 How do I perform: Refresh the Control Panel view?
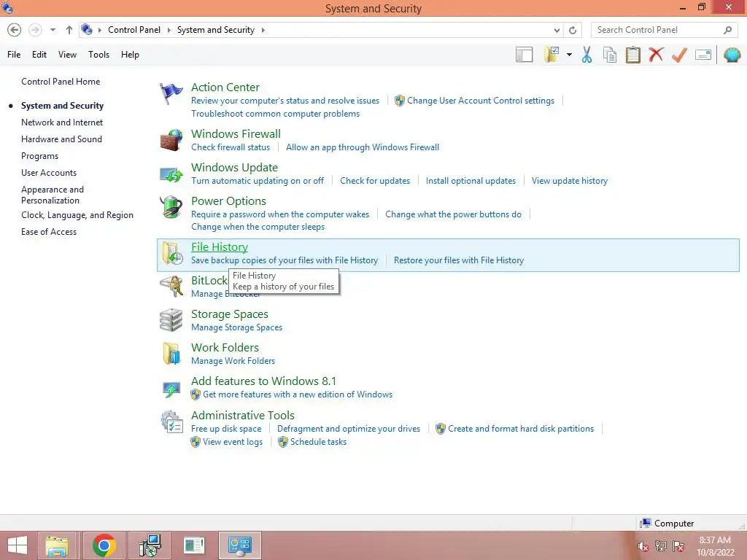tap(573, 30)
